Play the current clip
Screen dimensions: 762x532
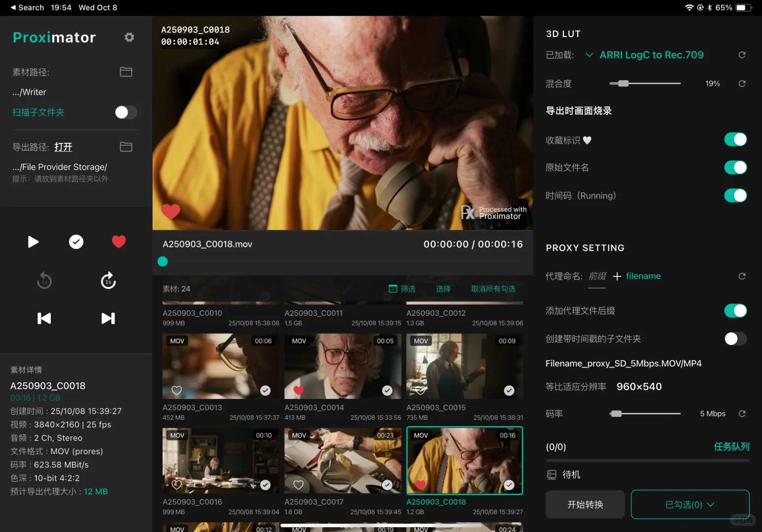(33, 242)
